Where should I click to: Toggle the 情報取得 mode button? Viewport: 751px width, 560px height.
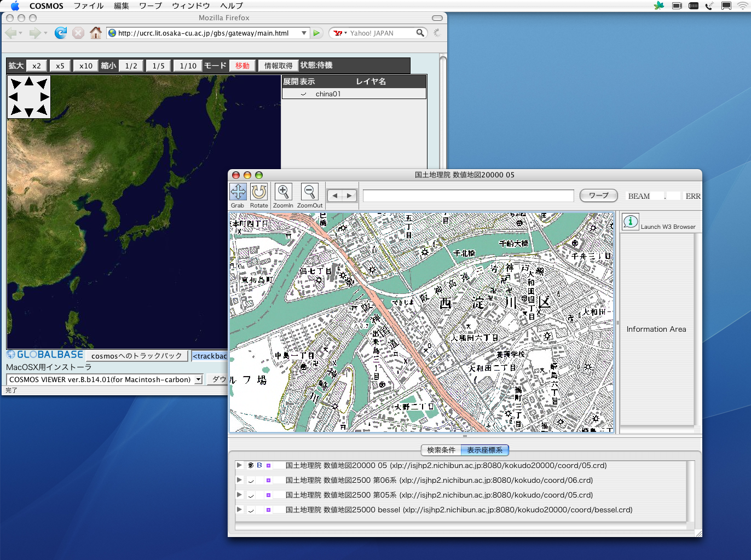coord(279,66)
